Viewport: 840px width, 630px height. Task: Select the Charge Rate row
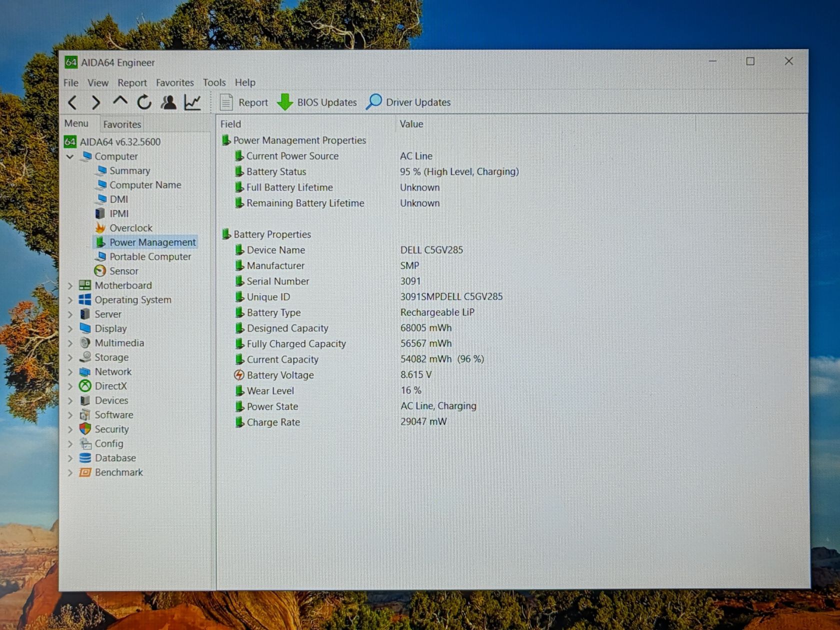pos(340,422)
